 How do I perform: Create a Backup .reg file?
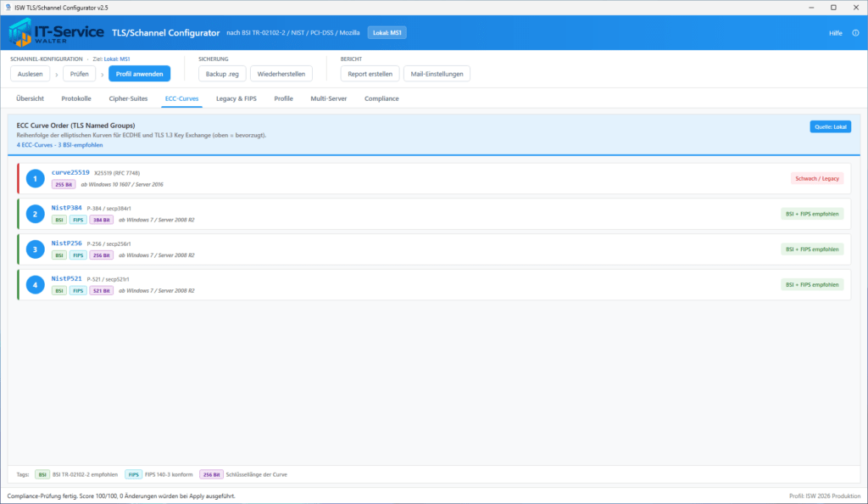click(222, 74)
